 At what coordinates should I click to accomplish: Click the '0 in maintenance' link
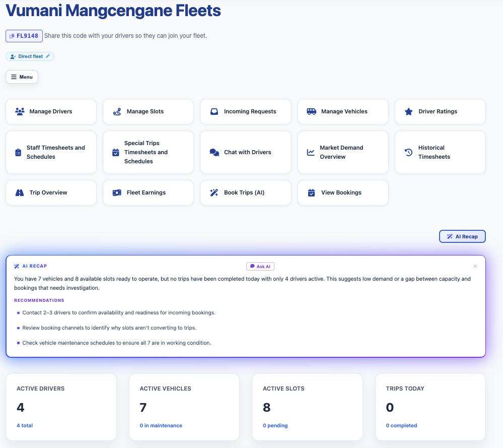pos(161,425)
